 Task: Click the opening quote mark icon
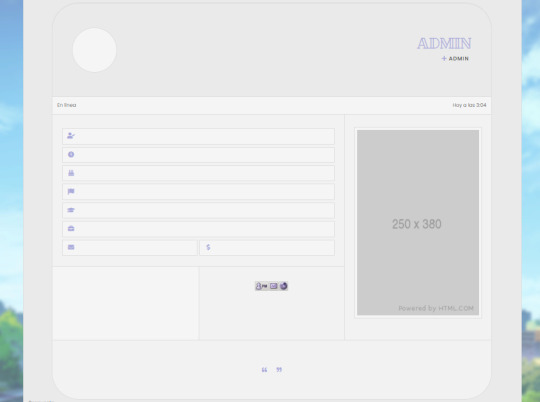pyautogui.click(x=264, y=370)
